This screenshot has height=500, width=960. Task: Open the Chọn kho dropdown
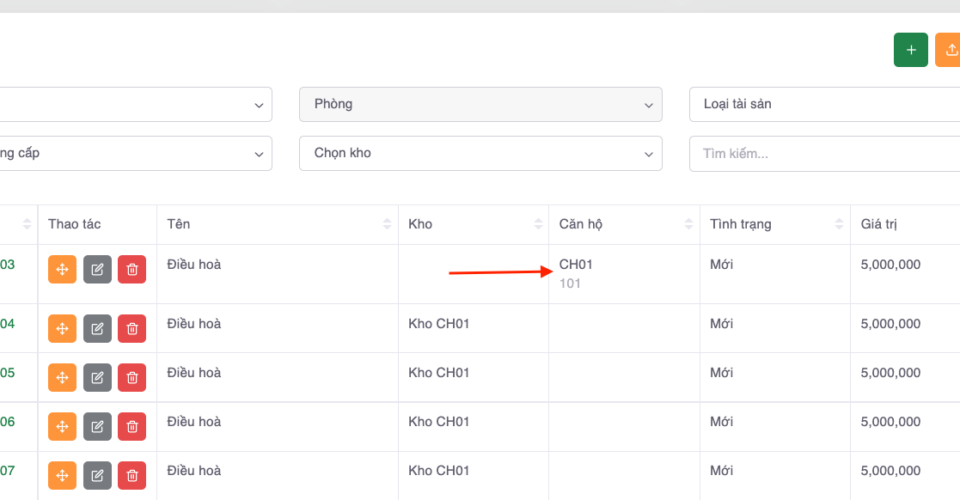point(480,153)
